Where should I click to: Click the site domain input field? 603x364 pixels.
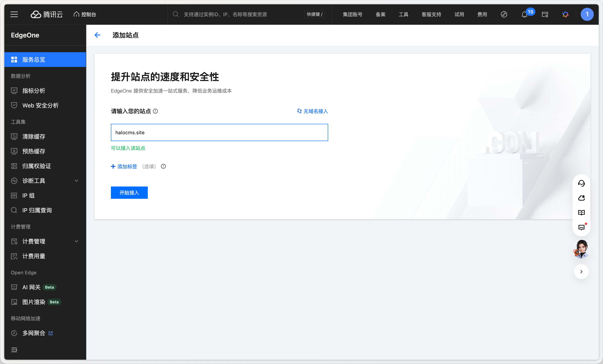coord(219,132)
